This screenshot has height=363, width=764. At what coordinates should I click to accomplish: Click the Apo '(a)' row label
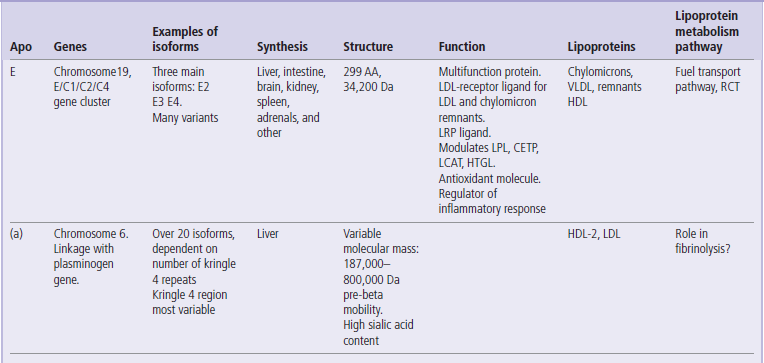16,234
